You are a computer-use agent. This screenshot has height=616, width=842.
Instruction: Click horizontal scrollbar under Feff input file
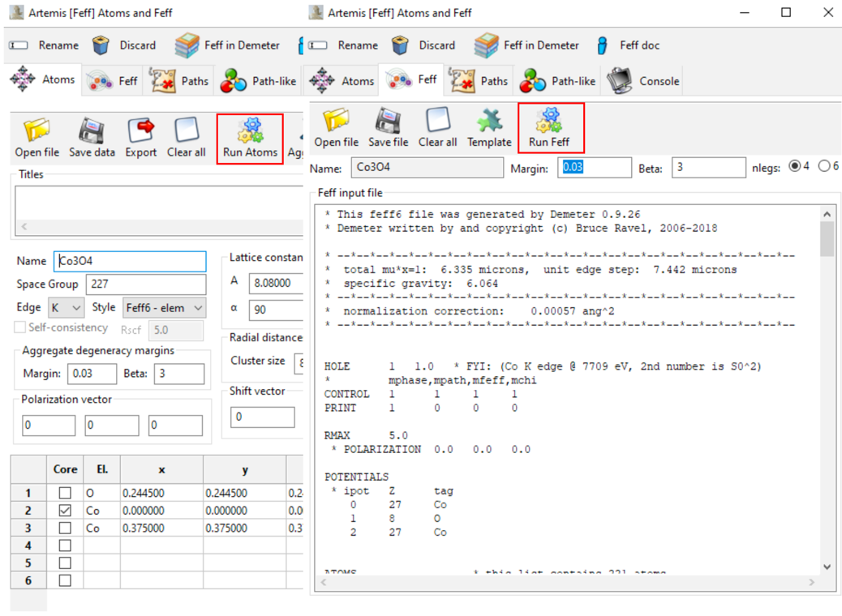[x=567, y=582]
